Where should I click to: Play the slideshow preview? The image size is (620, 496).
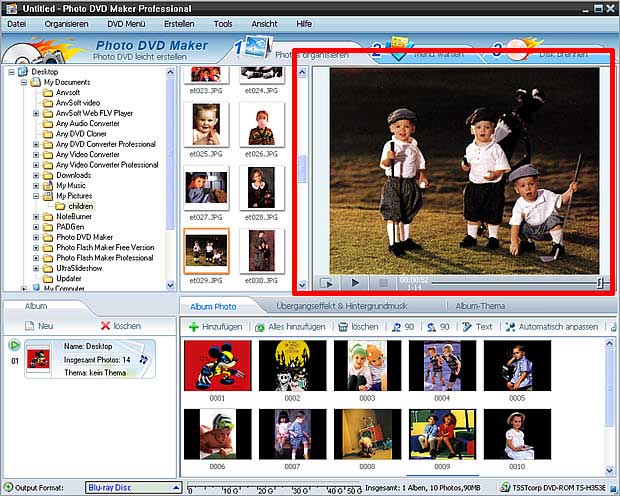coord(355,283)
